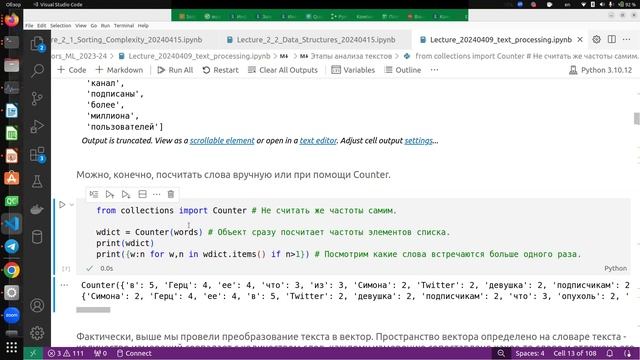Launch Firefox from the Ubuntu dock
The height and width of the screenshot is (360, 640).
click(11, 20)
